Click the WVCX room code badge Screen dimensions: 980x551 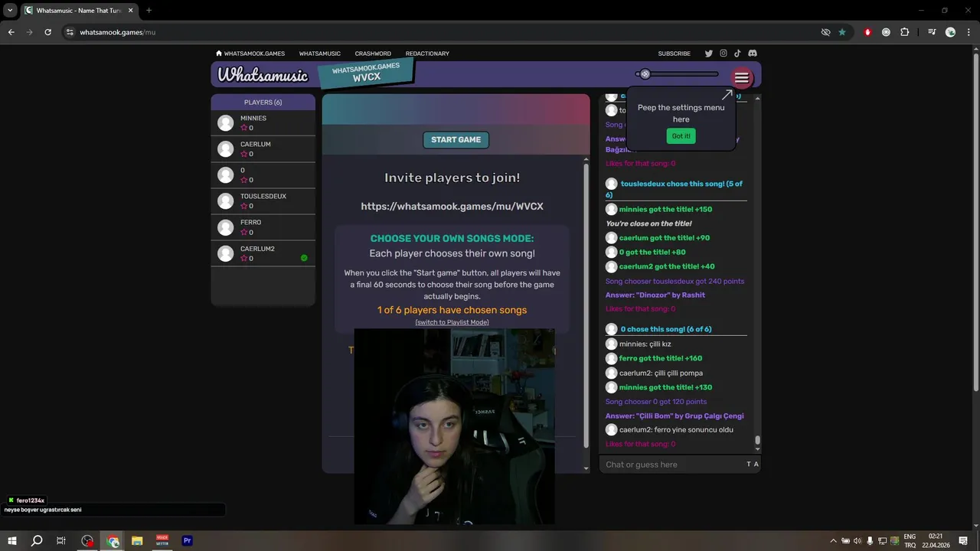[366, 73]
